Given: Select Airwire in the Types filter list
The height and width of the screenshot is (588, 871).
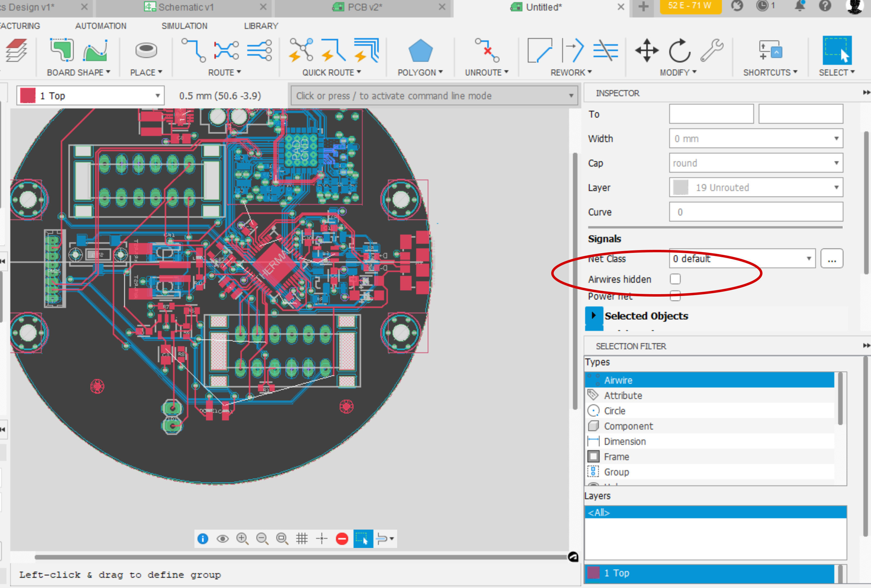Looking at the screenshot, I should coord(708,380).
